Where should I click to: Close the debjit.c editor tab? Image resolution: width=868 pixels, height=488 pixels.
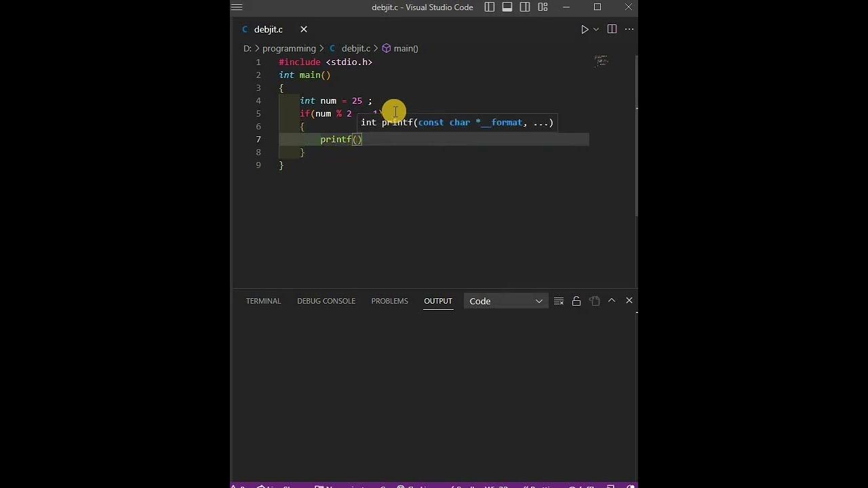304,29
